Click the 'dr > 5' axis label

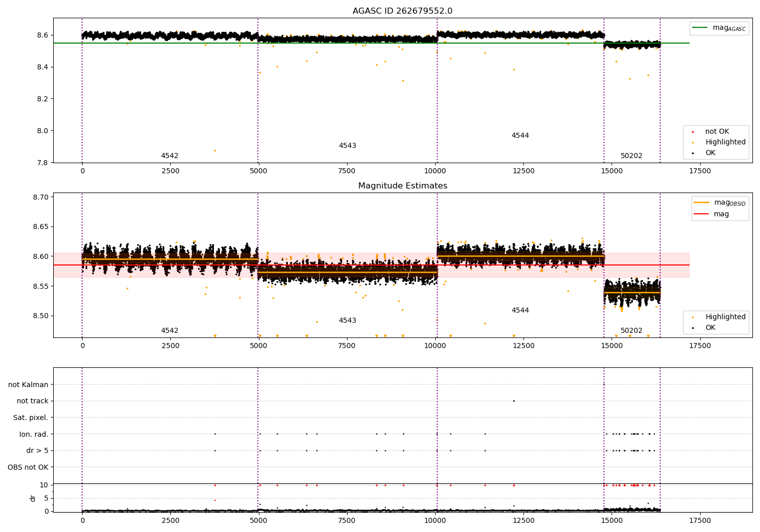tap(37, 451)
